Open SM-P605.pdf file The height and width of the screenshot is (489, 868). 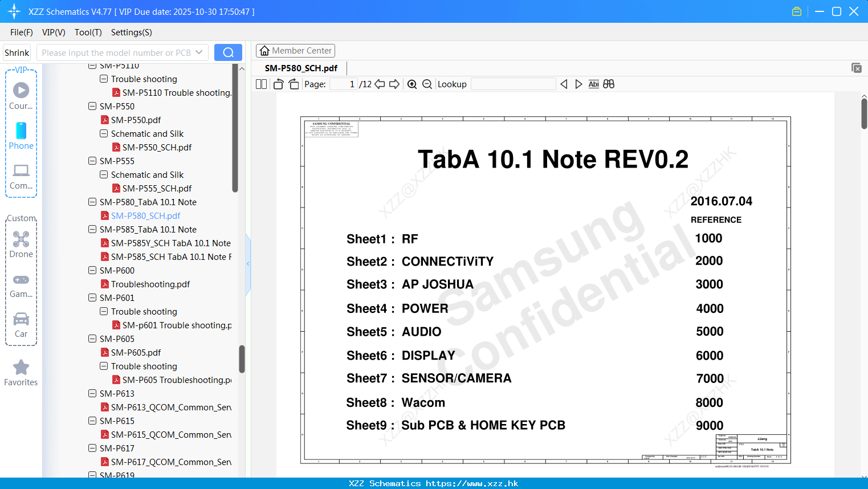point(136,352)
